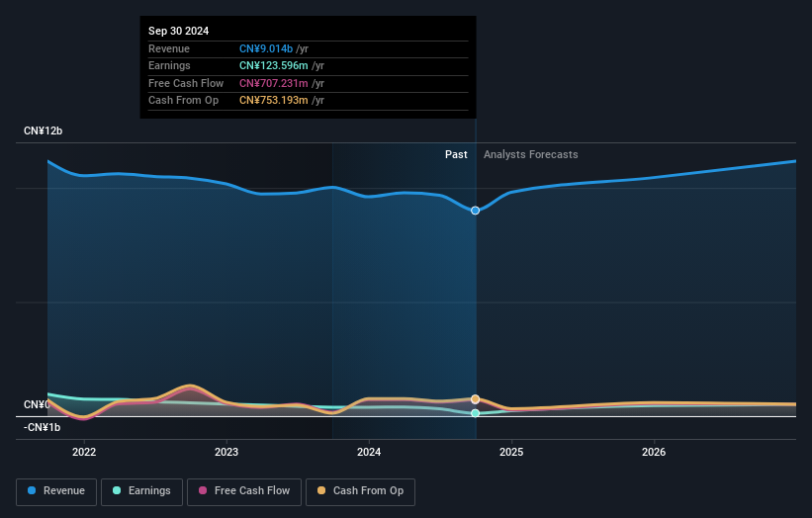Toggle the Free Cash Flow legend series
The height and width of the screenshot is (518, 812).
(244, 491)
